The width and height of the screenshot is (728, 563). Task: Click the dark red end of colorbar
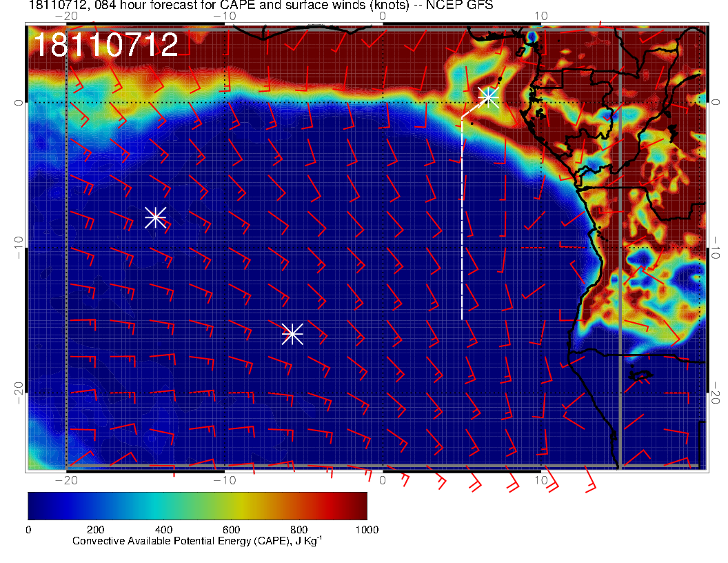(x=358, y=506)
